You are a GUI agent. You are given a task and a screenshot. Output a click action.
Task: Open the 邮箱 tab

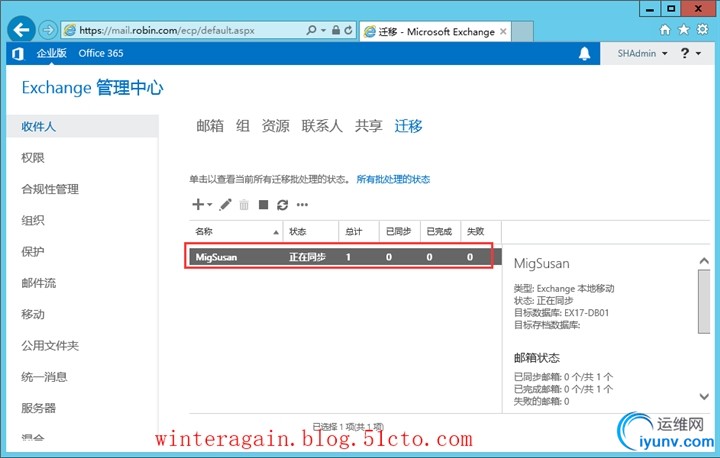210,126
